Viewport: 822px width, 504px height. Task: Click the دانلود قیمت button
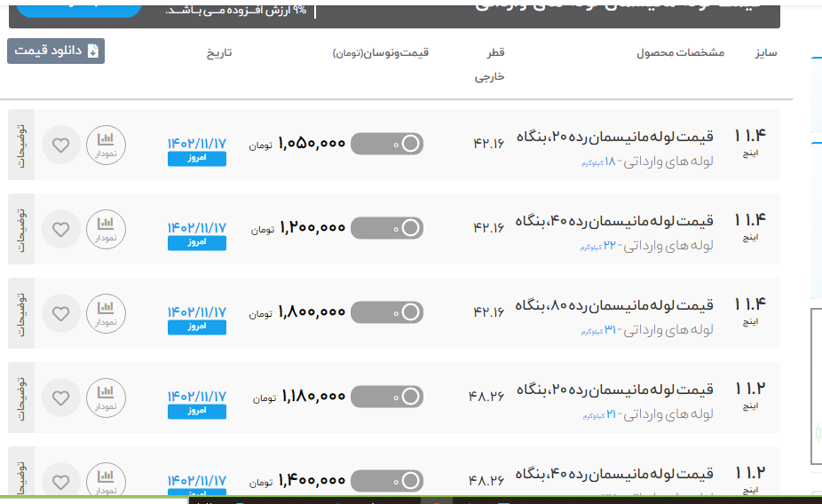56,51
